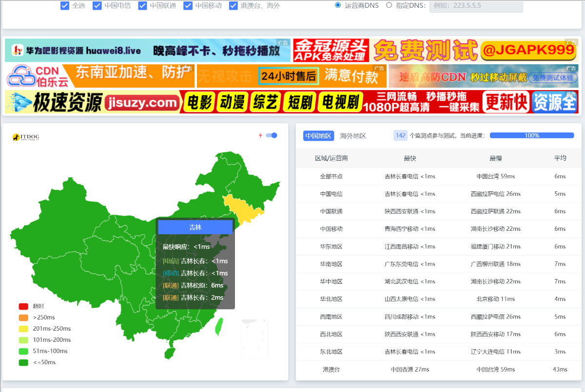585x392 pixels.
Task: Click the 最慢 column header
Action: pyautogui.click(x=496, y=158)
